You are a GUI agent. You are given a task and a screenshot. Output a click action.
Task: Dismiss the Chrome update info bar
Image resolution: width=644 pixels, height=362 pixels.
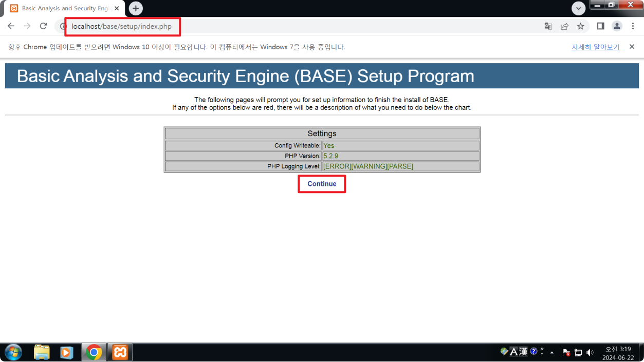(x=632, y=47)
